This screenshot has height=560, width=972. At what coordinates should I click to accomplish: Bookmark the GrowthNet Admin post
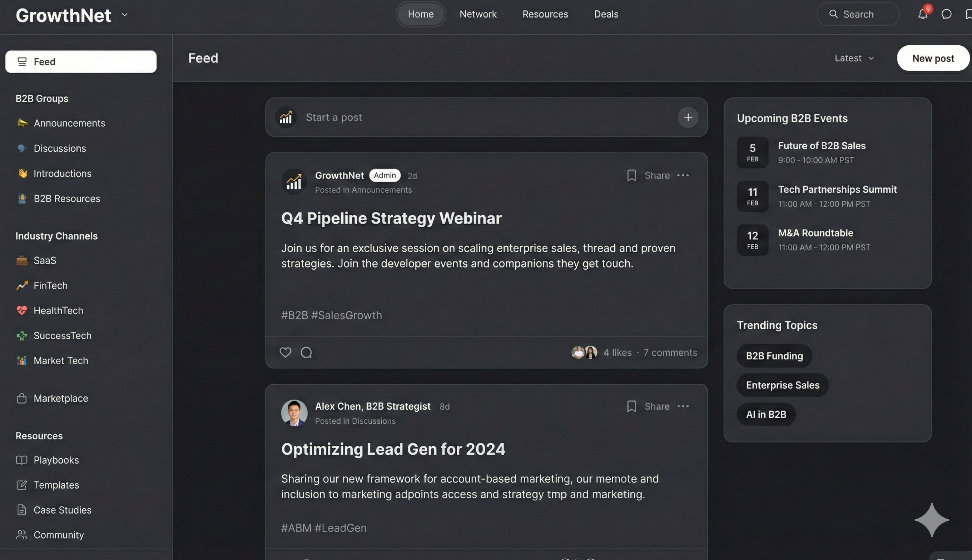pyautogui.click(x=631, y=175)
